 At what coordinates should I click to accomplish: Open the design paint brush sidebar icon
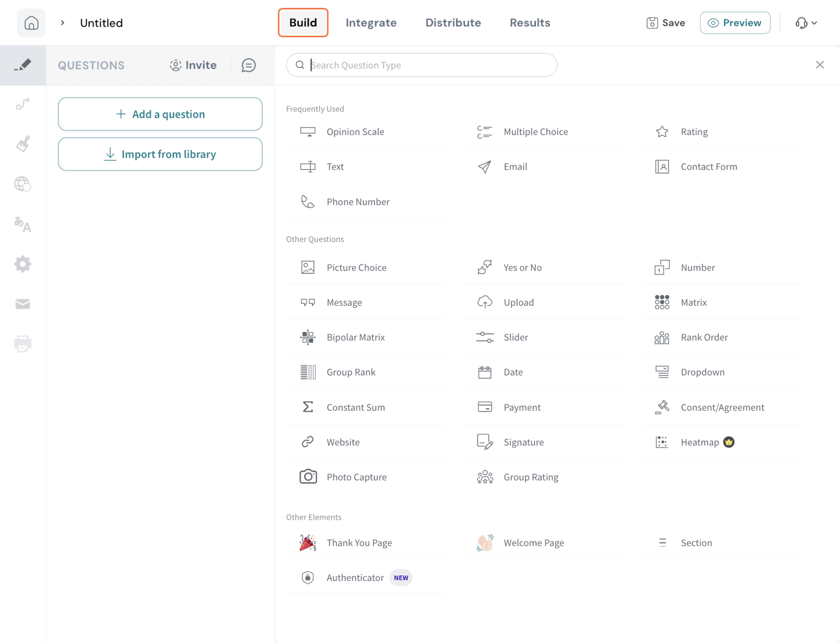[x=23, y=144]
